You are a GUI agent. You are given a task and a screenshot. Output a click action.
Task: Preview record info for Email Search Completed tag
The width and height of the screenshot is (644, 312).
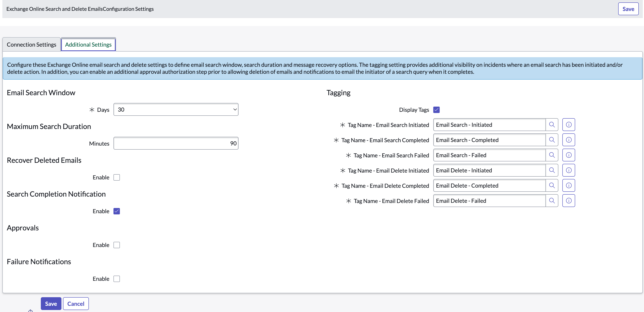569,140
